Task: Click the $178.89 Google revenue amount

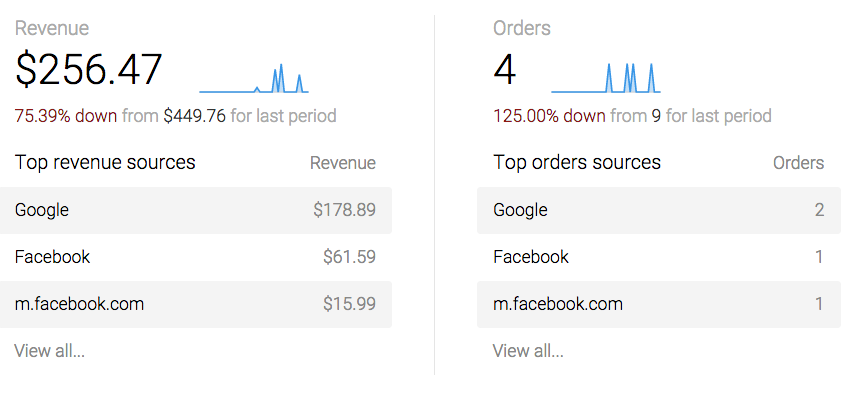Action: pos(345,210)
